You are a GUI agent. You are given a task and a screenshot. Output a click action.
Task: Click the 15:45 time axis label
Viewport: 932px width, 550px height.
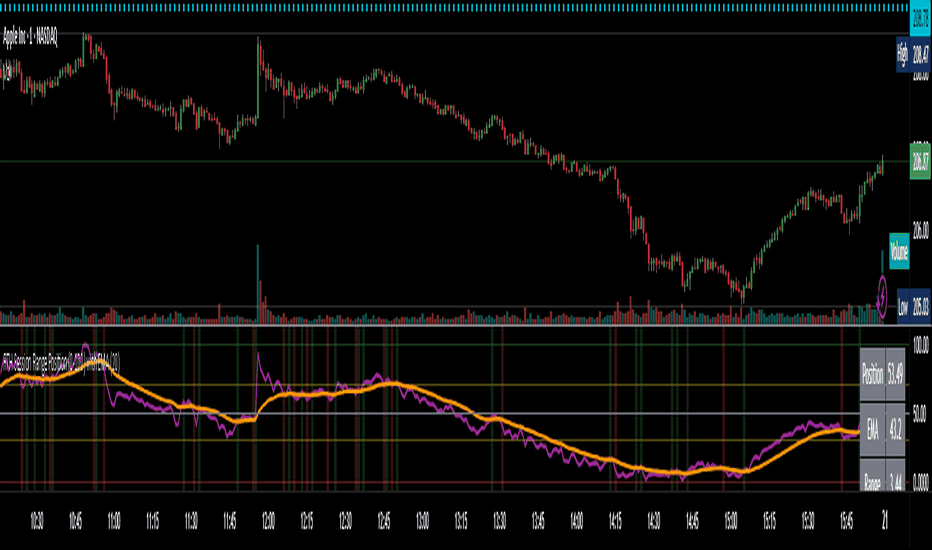click(x=846, y=521)
